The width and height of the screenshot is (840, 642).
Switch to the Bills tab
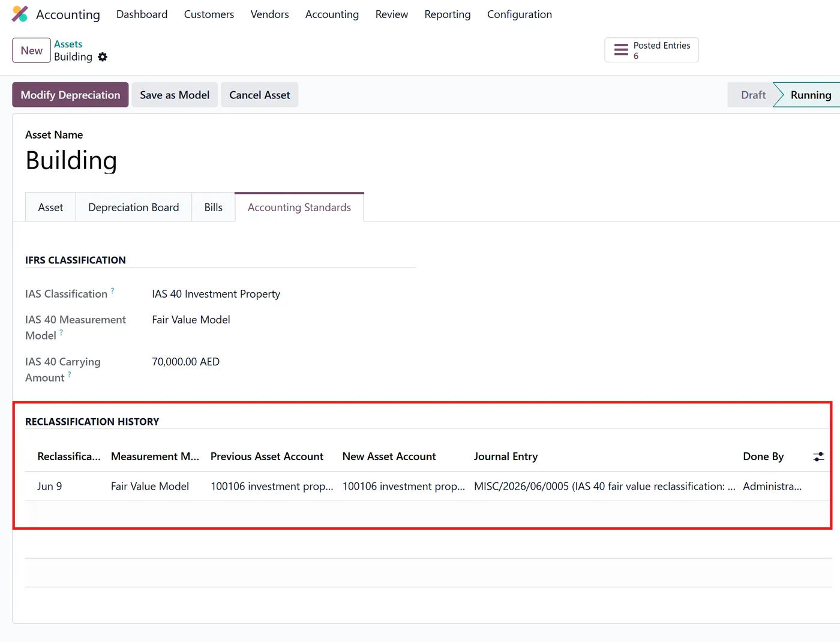click(214, 207)
